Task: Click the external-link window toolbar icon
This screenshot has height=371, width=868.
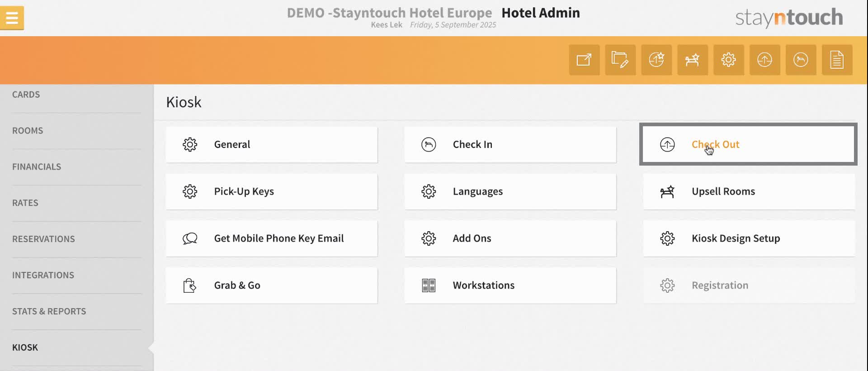Action: (584, 60)
